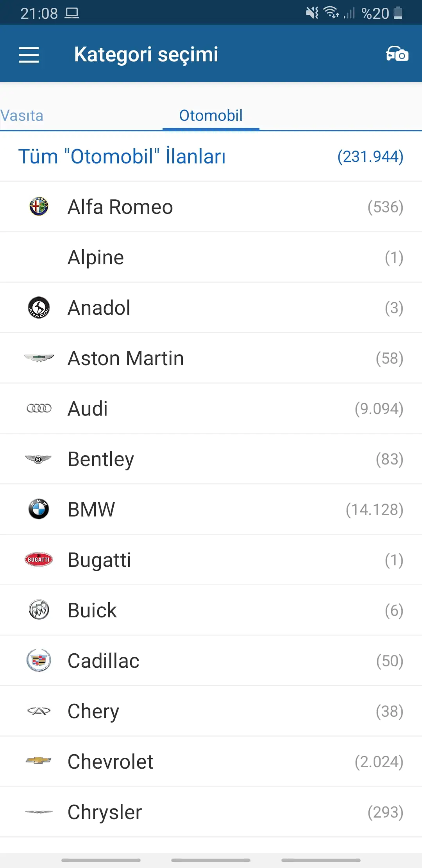Choose the Buick brand row

(x=92, y=610)
